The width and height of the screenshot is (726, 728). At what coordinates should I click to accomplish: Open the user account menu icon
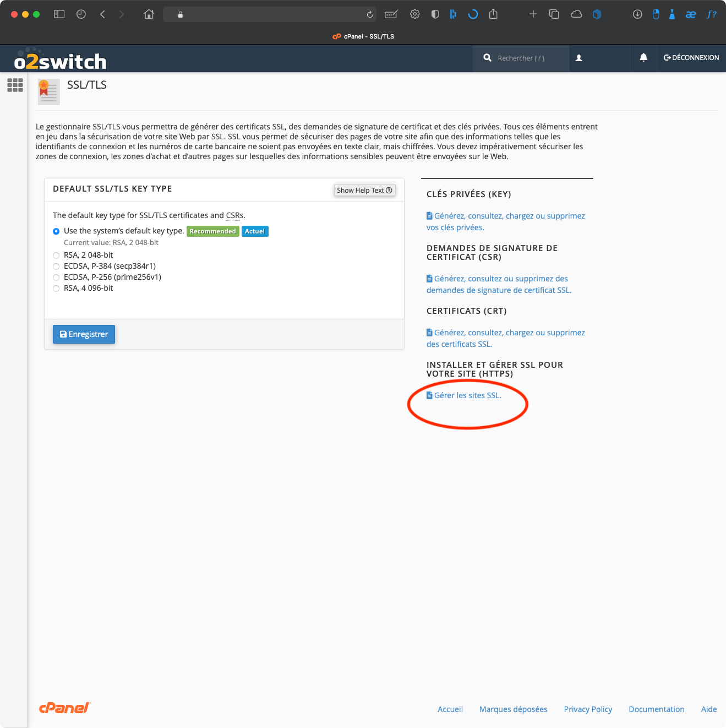pos(578,58)
